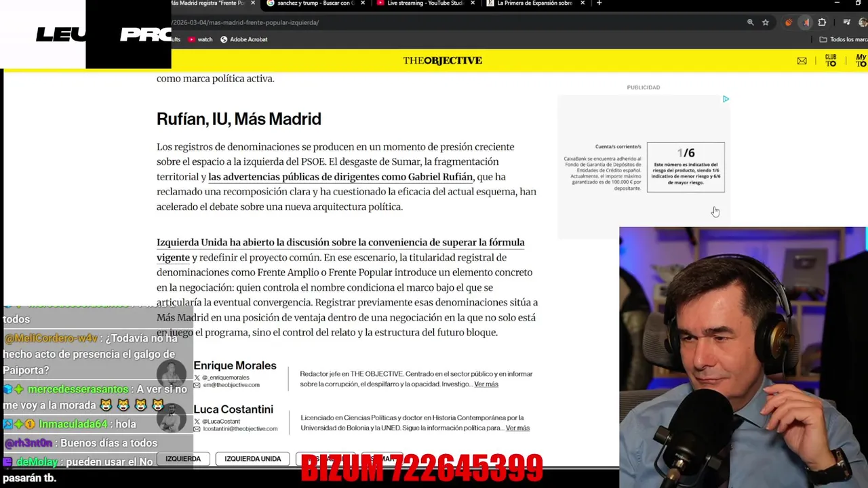Open author page of Enrique Morales
This screenshot has height=488, width=868.
click(235, 365)
